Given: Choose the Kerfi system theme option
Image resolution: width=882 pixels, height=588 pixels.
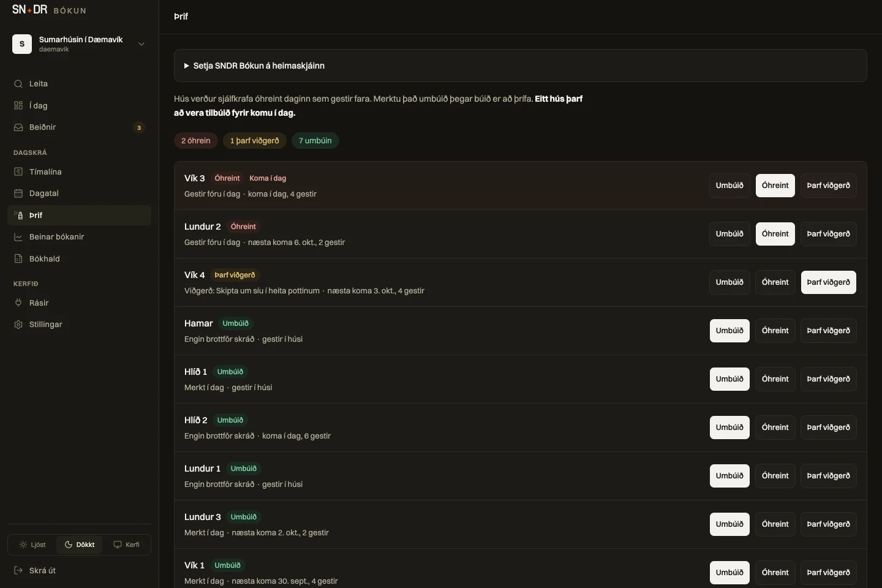Looking at the screenshot, I should [126, 545].
